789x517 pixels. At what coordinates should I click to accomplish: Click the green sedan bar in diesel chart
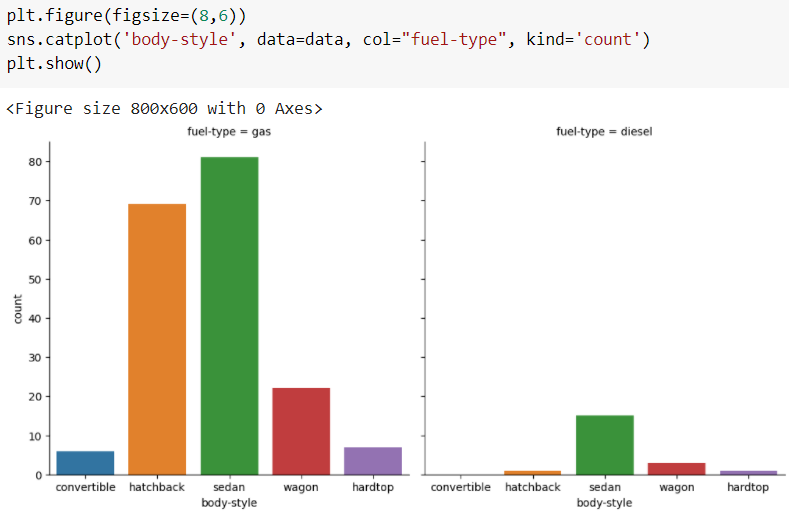605,445
